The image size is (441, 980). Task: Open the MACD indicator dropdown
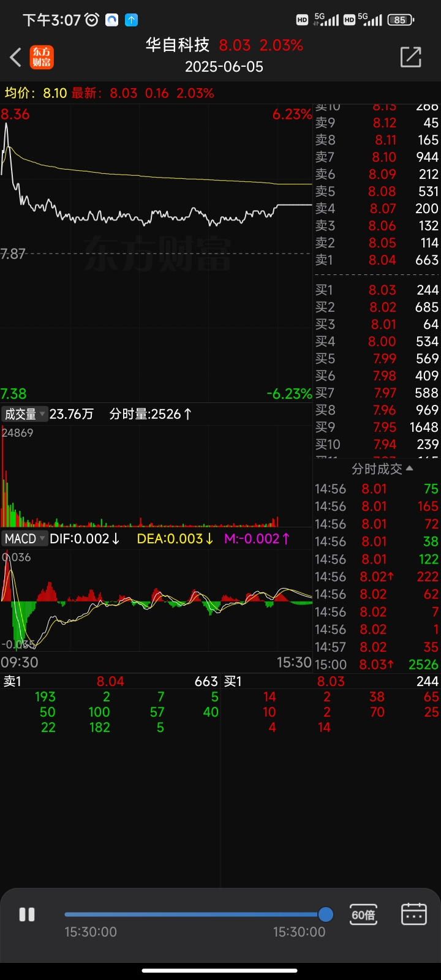[x=24, y=538]
